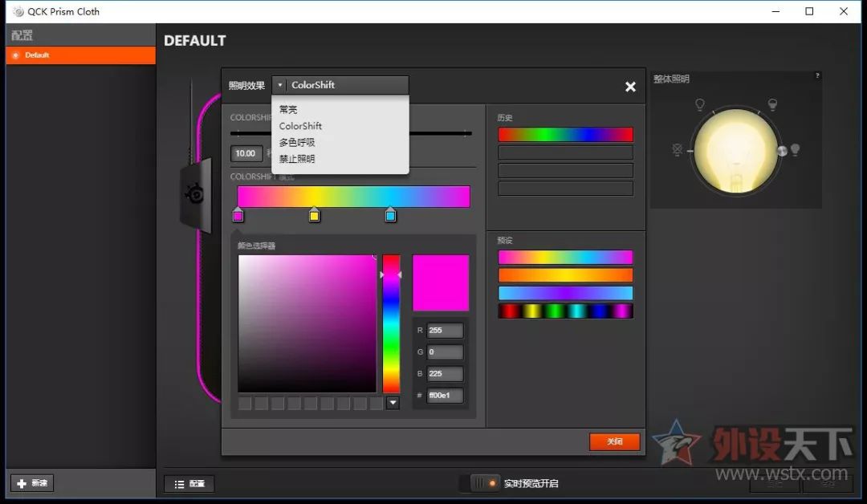Click the orange Default profile indicator icon
Image resolution: width=867 pixels, height=504 pixels.
[x=15, y=55]
